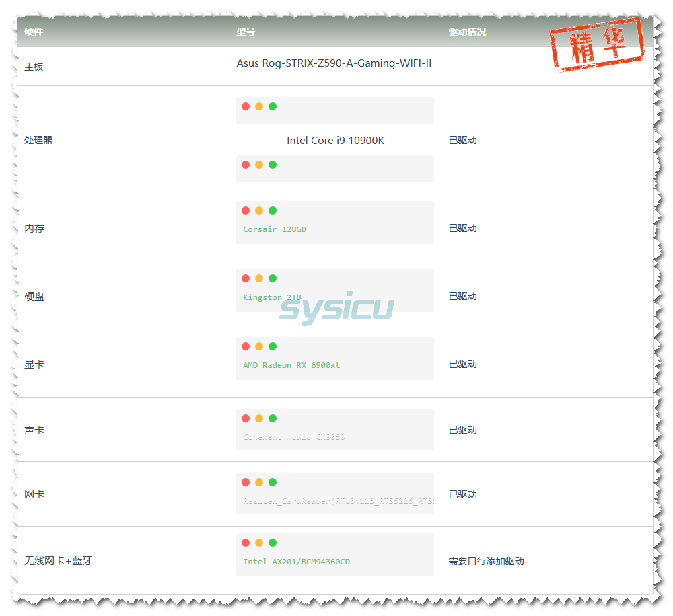The height and width of the screenshot is (616, 673).
Task: Click red dot in AMD Radeon code block
Action: [246, 346]
